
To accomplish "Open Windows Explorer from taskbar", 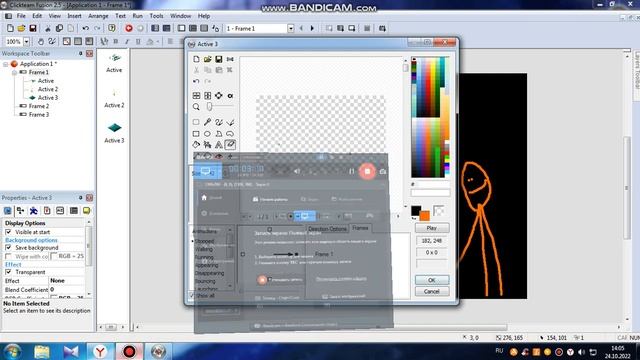I will (x=42, y=351).
